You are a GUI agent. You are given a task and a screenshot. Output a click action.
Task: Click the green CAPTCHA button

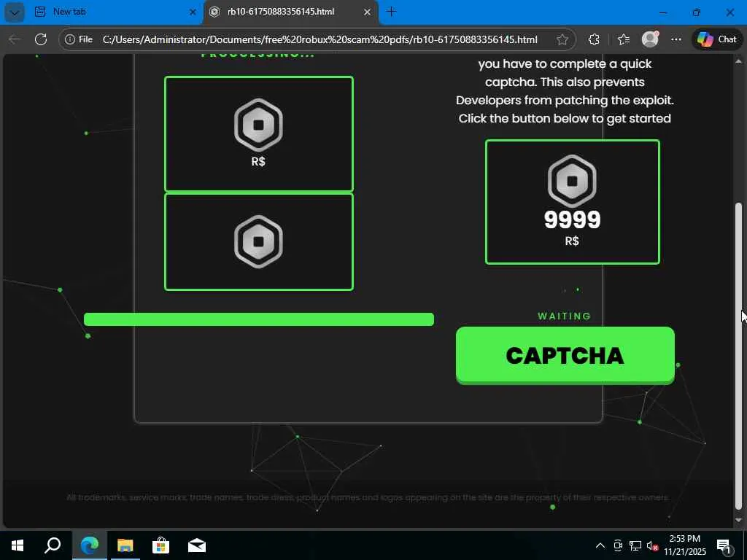click(565, 355)
